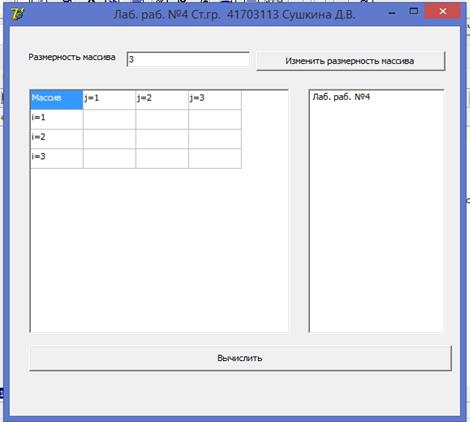This screenshot has height=422, width=470.
Task: Click grid cell at row i=2, column j=1
Action: (109, 139)
